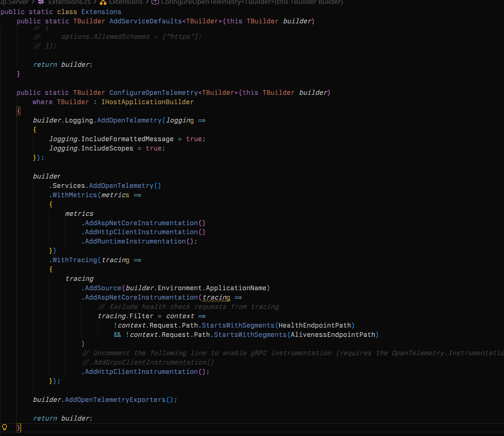
Task: Click the 'Exclude health check requests' comment
Action: click(188, 307)
